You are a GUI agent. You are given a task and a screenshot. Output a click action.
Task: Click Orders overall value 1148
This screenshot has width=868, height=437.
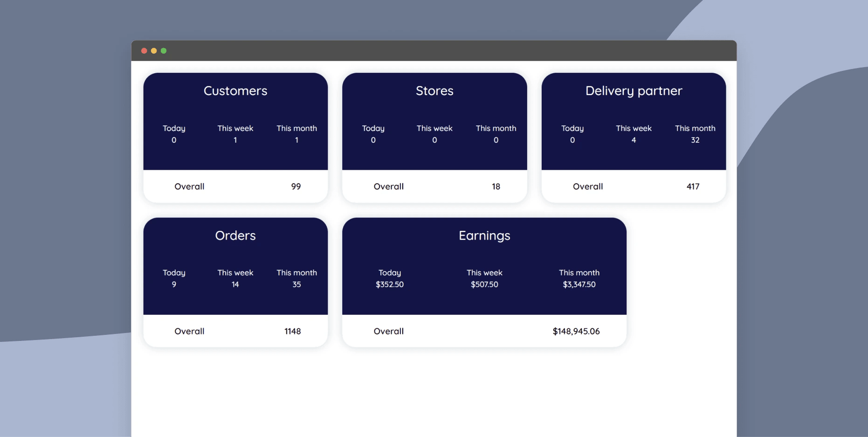point(293,331)
